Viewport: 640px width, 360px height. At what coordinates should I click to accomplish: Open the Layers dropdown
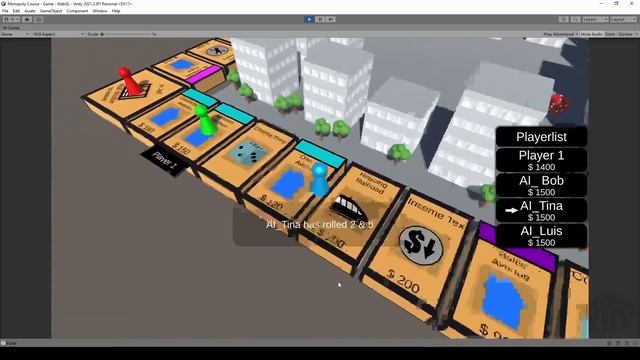click(x=595, y=19)
